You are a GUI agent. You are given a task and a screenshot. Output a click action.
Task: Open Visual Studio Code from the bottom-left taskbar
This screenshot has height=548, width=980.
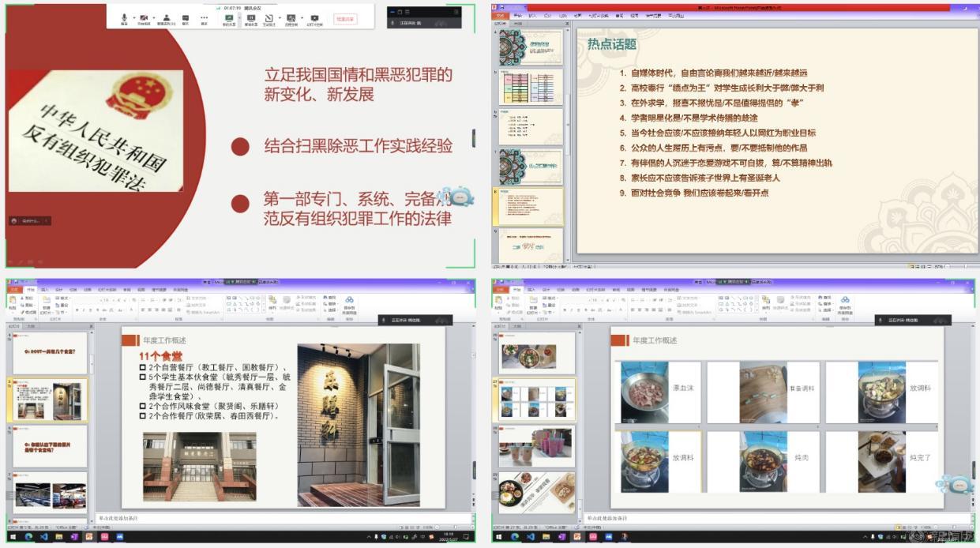click(x=44, y=537)
